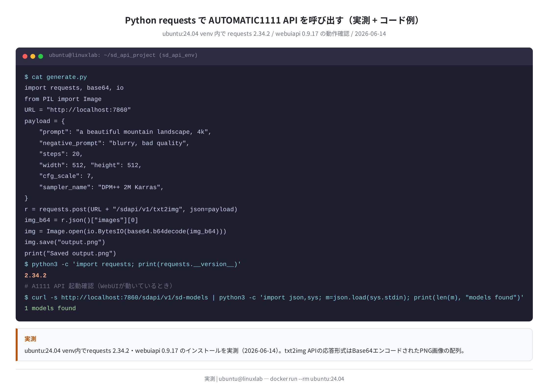The image size is (549, 392).
Task: Click the yellow minimize dot in the terminal header
Action: click(33, 56)
